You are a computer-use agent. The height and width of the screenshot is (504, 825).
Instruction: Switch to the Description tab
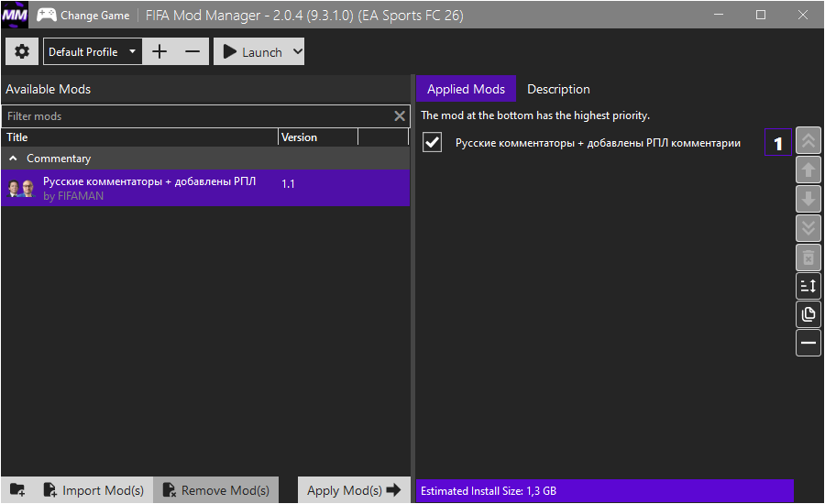click(558, 89)
